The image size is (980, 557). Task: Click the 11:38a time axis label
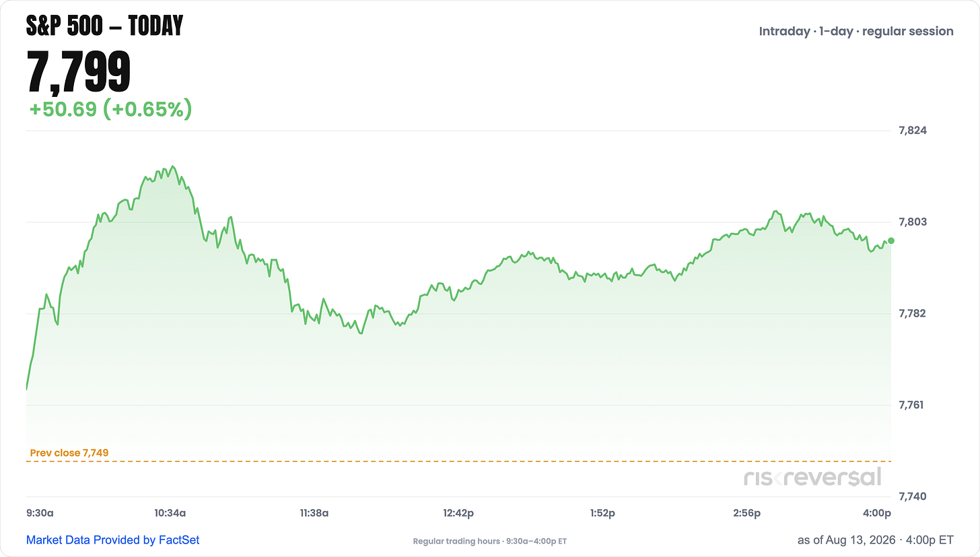click(314, 513)
